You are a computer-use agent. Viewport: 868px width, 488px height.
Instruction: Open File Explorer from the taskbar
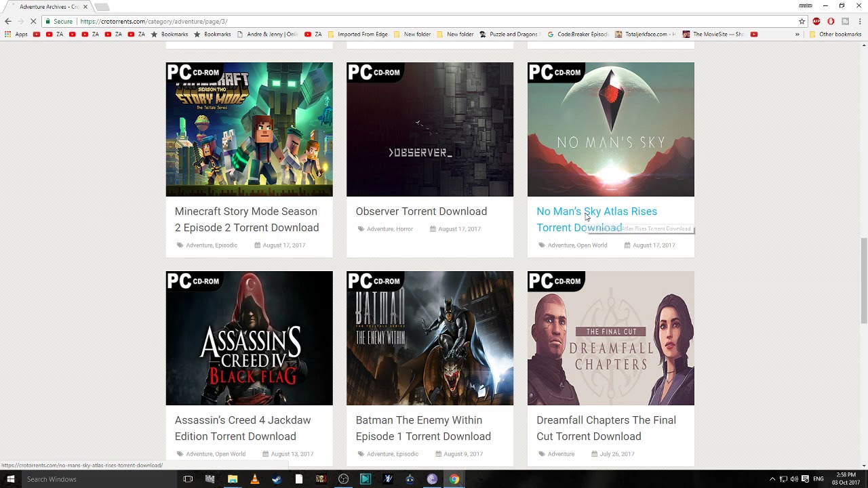tap(233, 479)
